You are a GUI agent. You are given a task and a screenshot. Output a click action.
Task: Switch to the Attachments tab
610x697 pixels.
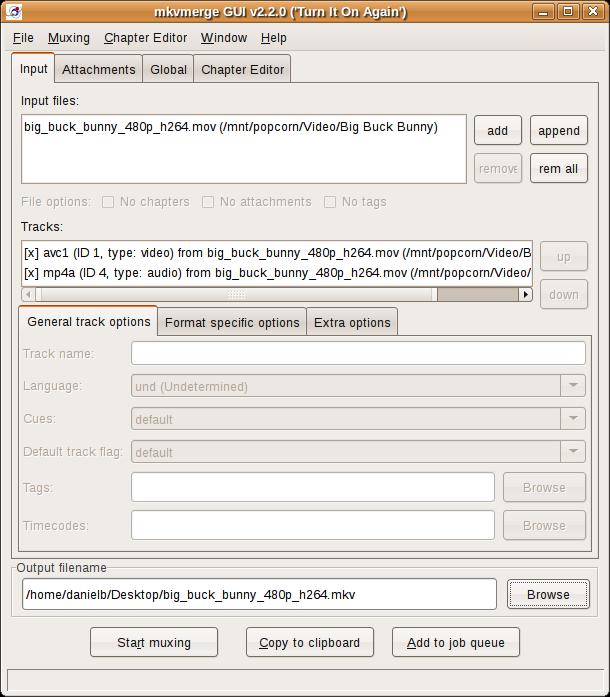[x=98, y=70]
